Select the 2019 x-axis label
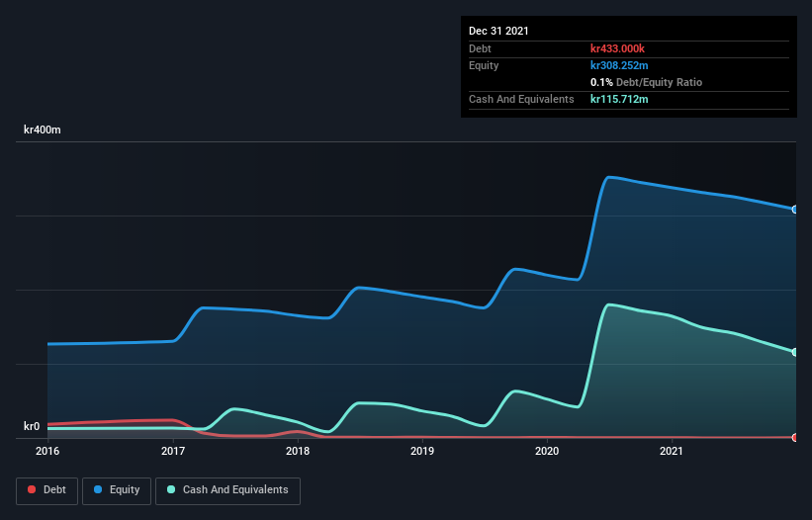This screenshot has width=812, height=520. click(x=422, y=451)
